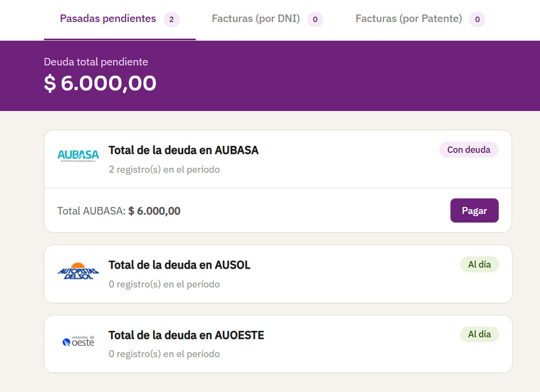Click AUBASA 2 registro(s) en el período text
This screenshot has width=540, height=392.
[x=164, y=169]
